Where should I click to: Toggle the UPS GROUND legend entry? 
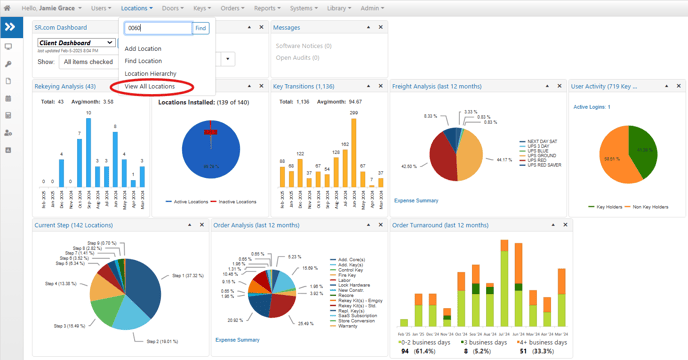pyautogui.click(x=538, y=155)
